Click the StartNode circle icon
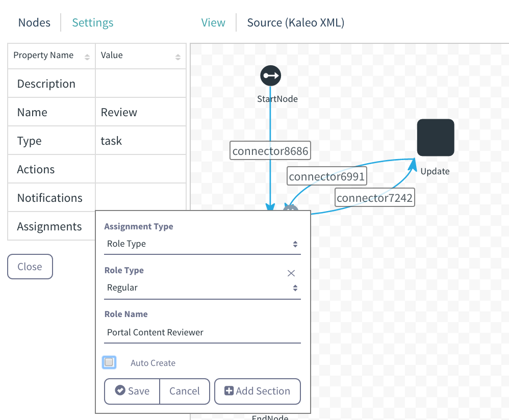 (x=270, y=75)
